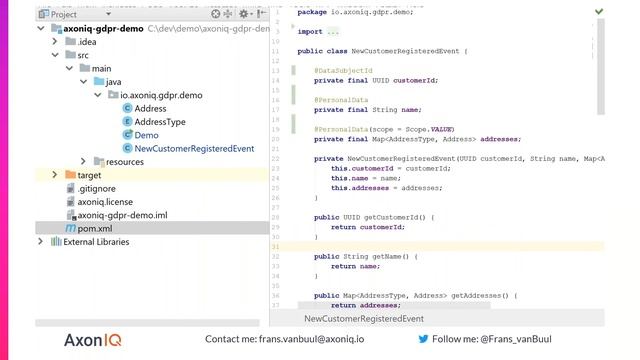Viewport: 640px width, 360px height.
Task: Click the editor horizontal scrollbar
Action: [394, 305]
